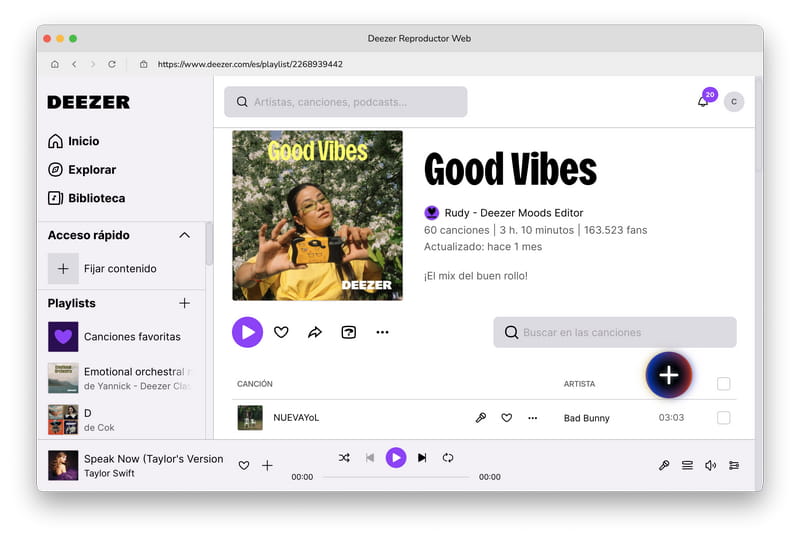Open the Biblioteca section
The width and height of the screenshot is (800, 540).
86,198
